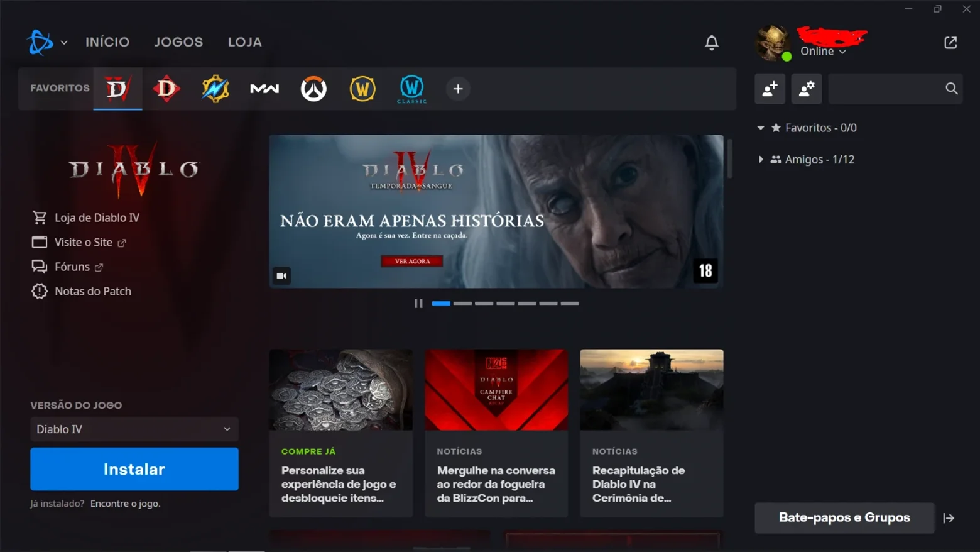Pause the banner carousel
Viewport: 980px width, 552px height.
pyautogui.click(x=418, y=303)
